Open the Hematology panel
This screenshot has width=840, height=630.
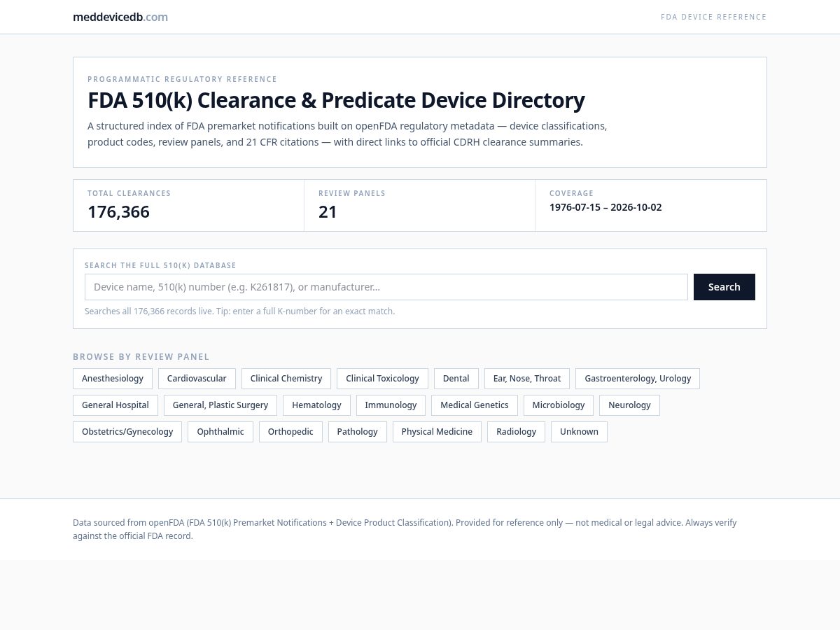(316, 405)
